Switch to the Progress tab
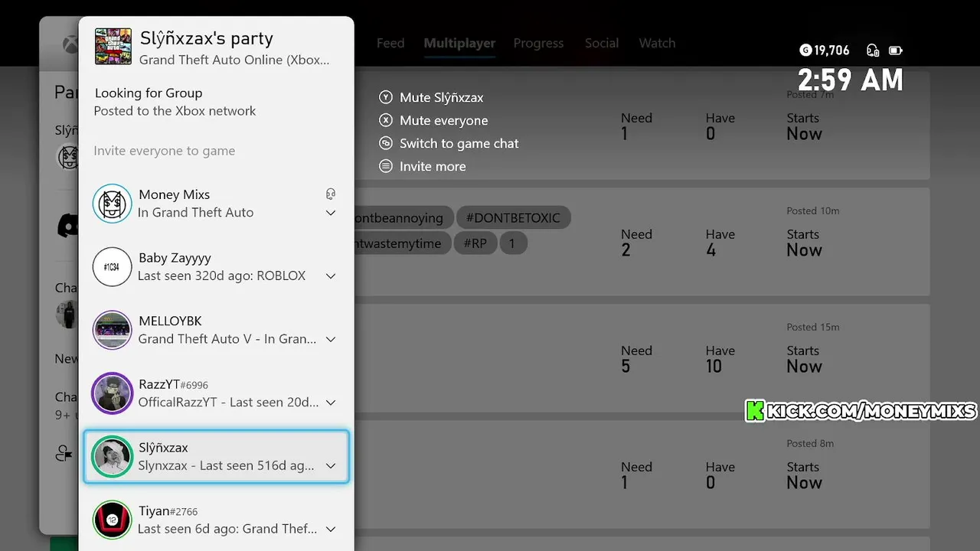Screen dimensions: 980x551 (x=538, y=44)
